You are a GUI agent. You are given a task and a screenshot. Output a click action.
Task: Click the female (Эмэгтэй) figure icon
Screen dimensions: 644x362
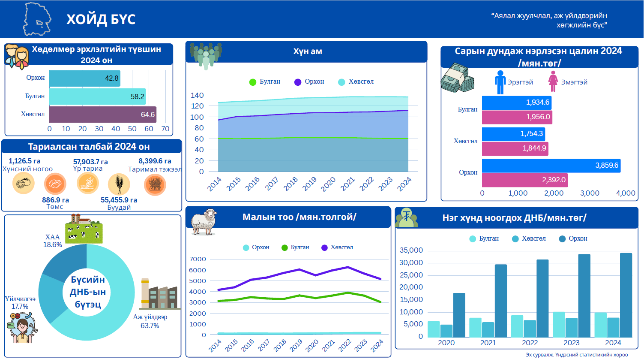tap(553, 81)
